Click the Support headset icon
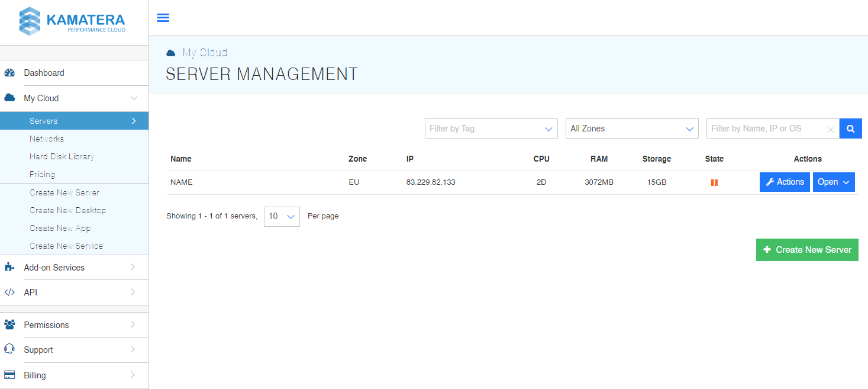This screenshot has height=389, width=868. tap(9, 349)
